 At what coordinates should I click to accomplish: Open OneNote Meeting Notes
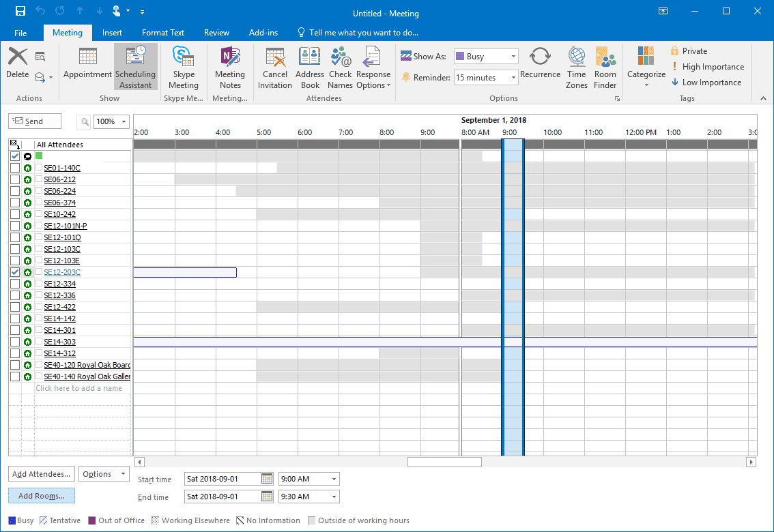tap(229, 67)
